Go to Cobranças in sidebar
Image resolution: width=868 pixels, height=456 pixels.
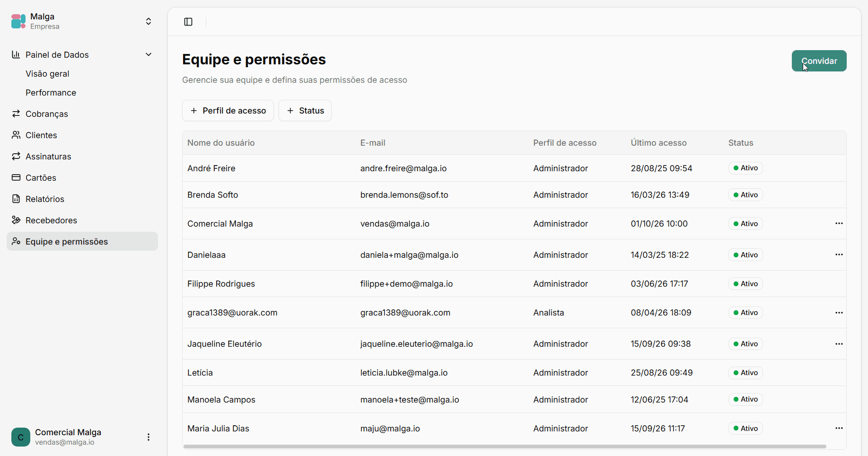pyautogui.click(x=47, y=114)
